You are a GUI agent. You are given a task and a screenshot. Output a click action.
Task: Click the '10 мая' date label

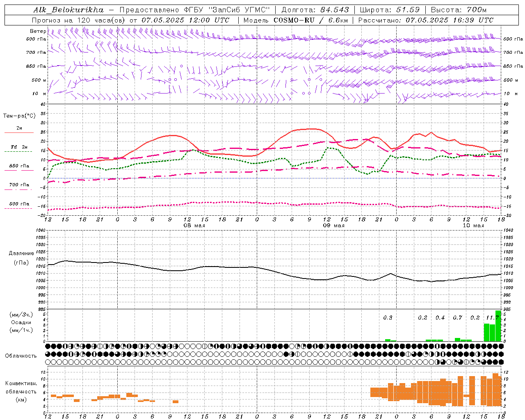[x=473, y=226]
